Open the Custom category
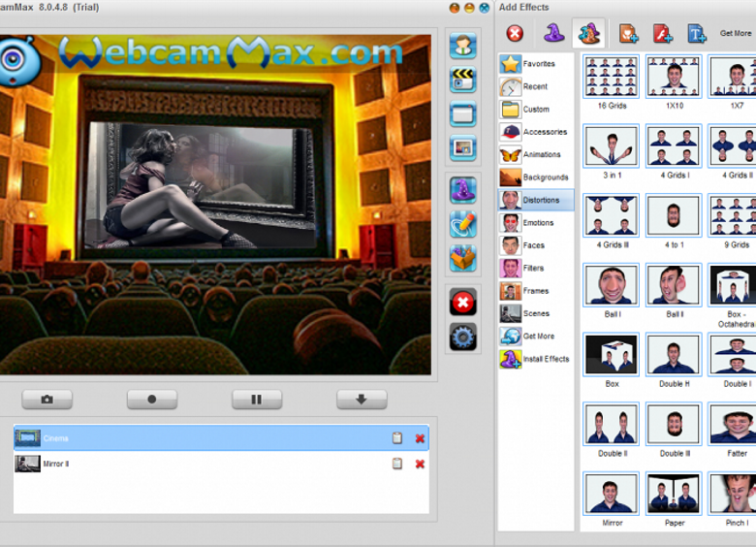This screenshot has height=547, width=756. tap(536, 109)
